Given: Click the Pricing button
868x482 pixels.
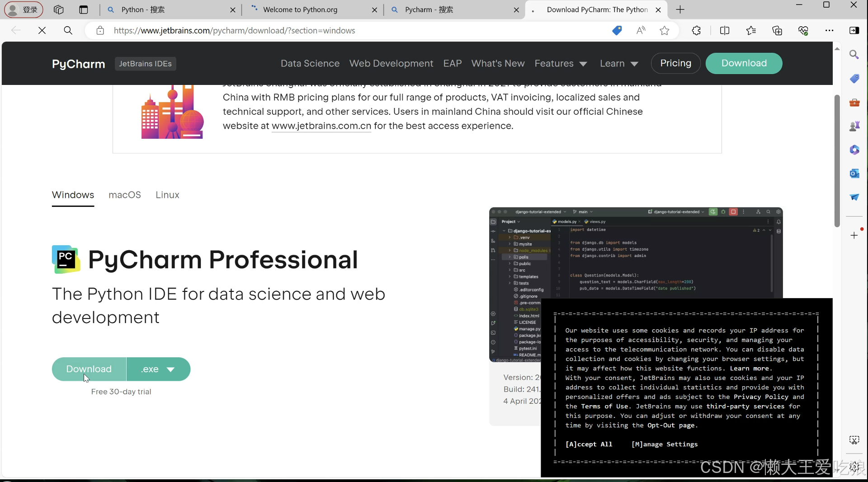Looking at the screenshot, I should coord(675,63).
